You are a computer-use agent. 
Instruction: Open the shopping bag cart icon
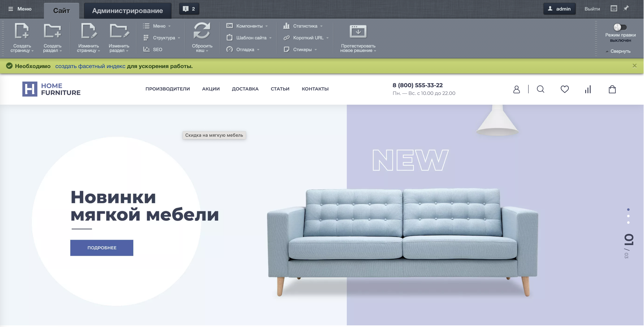(x=612, y=89)
